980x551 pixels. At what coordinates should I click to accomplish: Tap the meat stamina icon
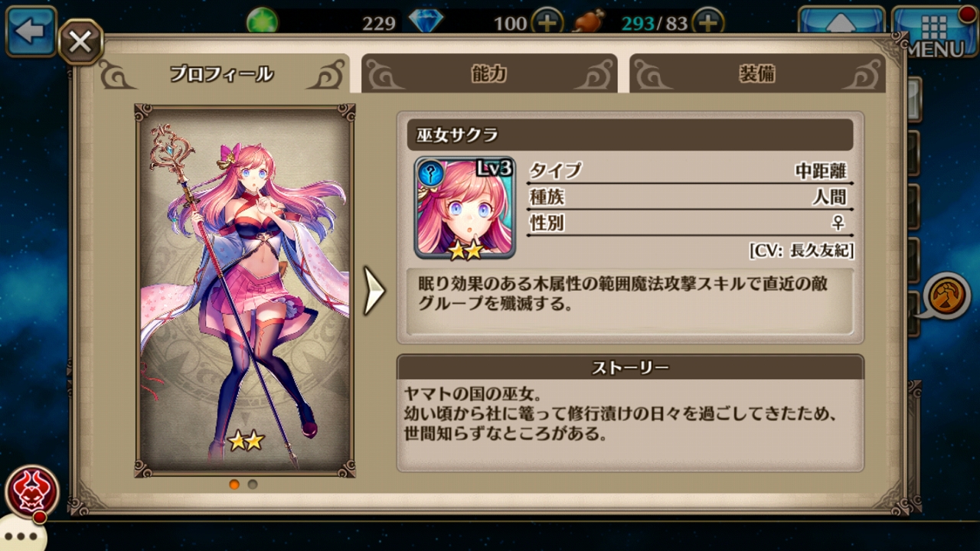pyautogui.click(x=588, y=21)
